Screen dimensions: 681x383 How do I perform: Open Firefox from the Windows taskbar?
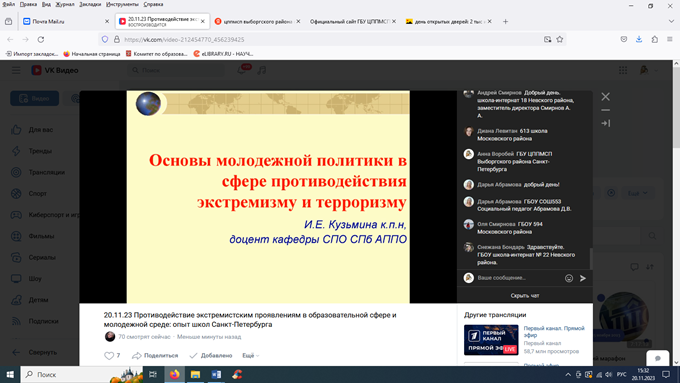pos(175,374)
